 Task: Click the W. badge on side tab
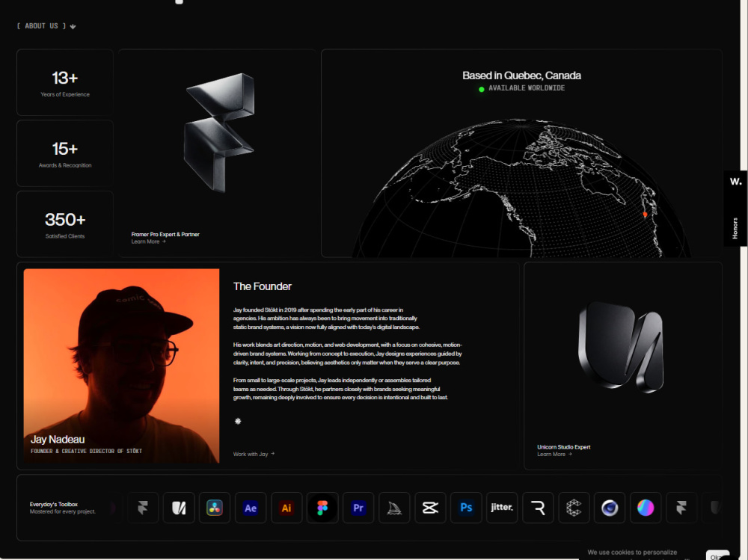tap(735, 181)
